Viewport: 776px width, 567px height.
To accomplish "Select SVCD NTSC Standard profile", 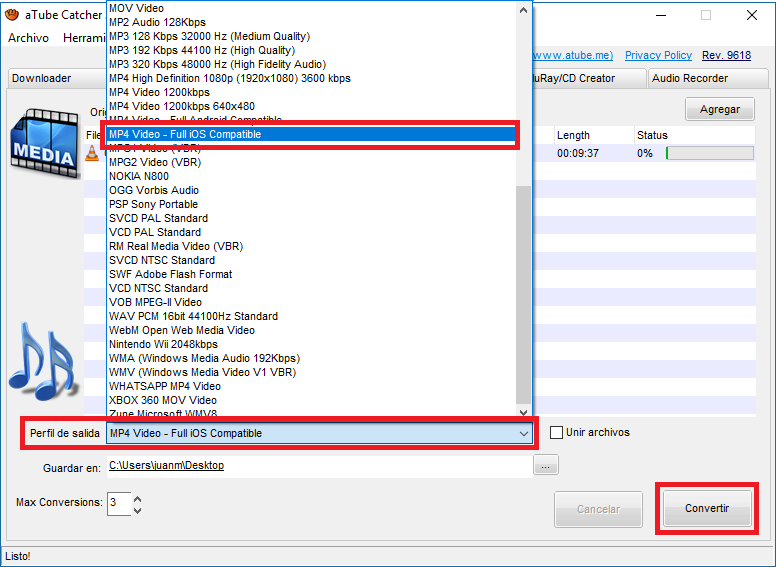I will (x=311, y=260).
